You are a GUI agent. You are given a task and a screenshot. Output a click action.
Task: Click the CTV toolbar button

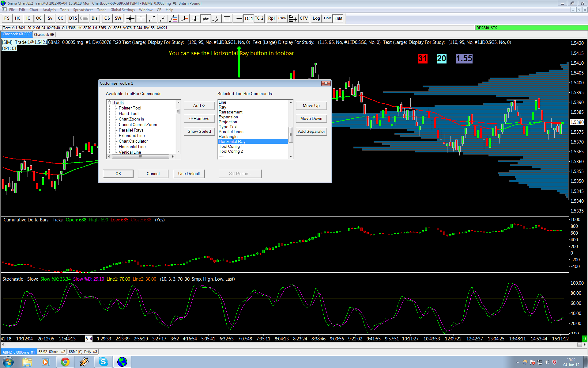[x=304, y=18]
